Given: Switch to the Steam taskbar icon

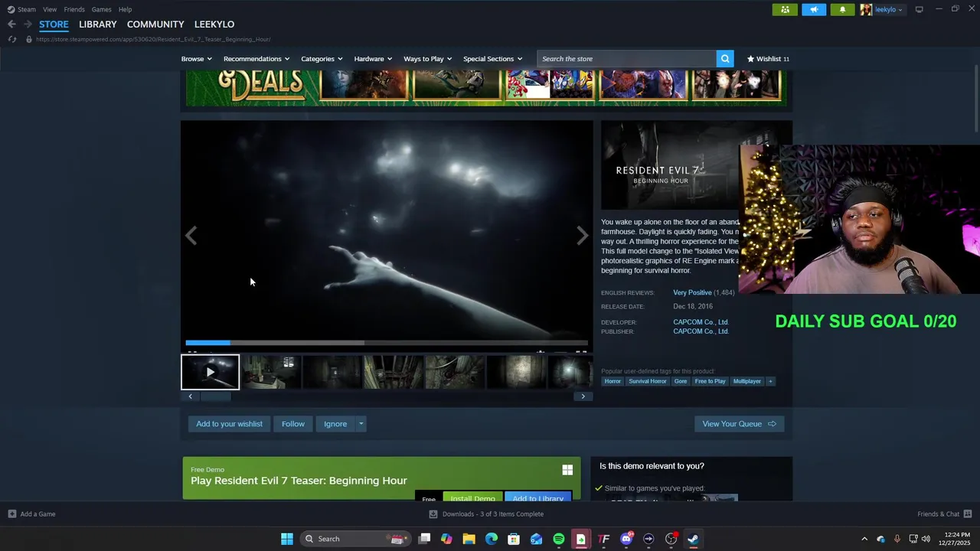Looking at the screenshot, I should click(693, 539).
